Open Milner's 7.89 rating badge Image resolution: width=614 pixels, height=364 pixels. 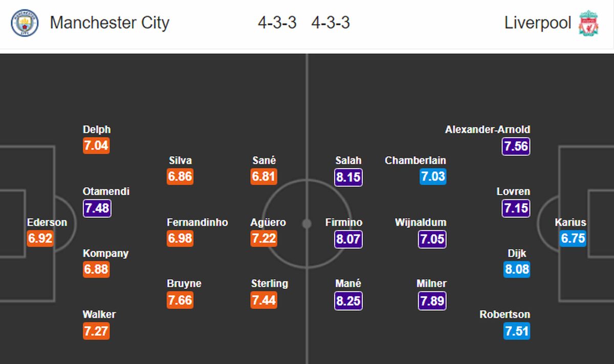(x=432, y=301)
